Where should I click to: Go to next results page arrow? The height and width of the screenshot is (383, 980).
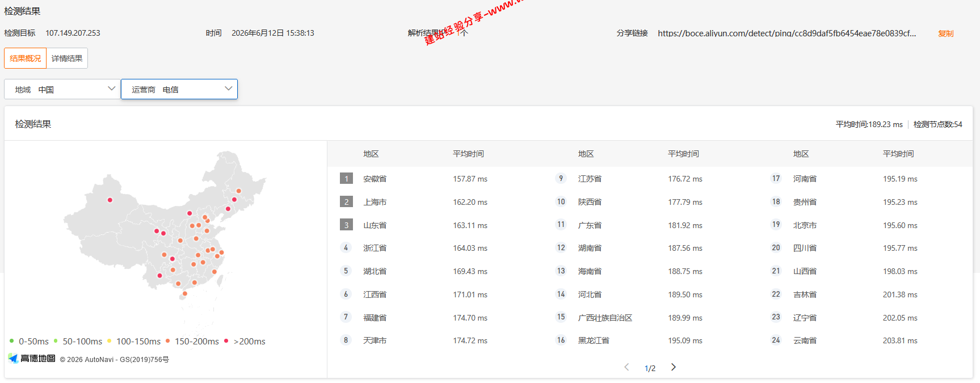tap(674, 367)
